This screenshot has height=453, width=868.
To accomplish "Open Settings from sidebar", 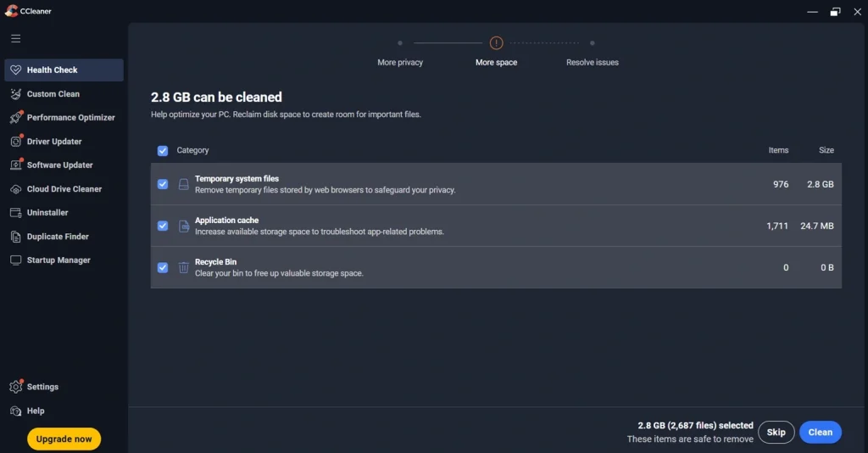I will tap(64, 387).
